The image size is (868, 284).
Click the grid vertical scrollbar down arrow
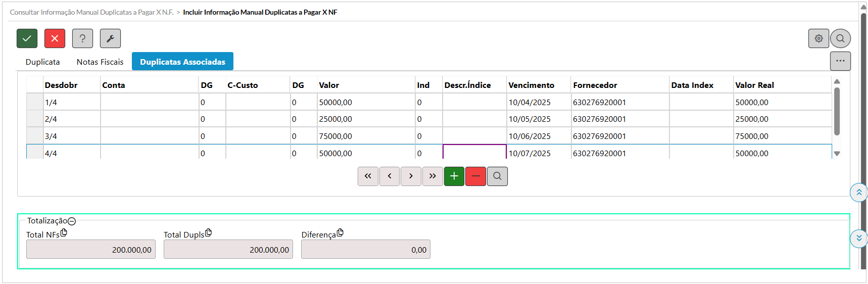point(837,154)
